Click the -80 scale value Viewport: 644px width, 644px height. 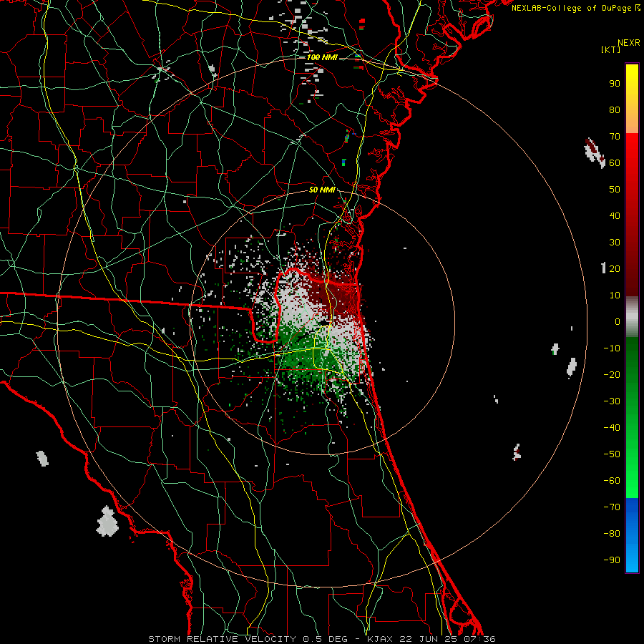[x=612, y=534]
